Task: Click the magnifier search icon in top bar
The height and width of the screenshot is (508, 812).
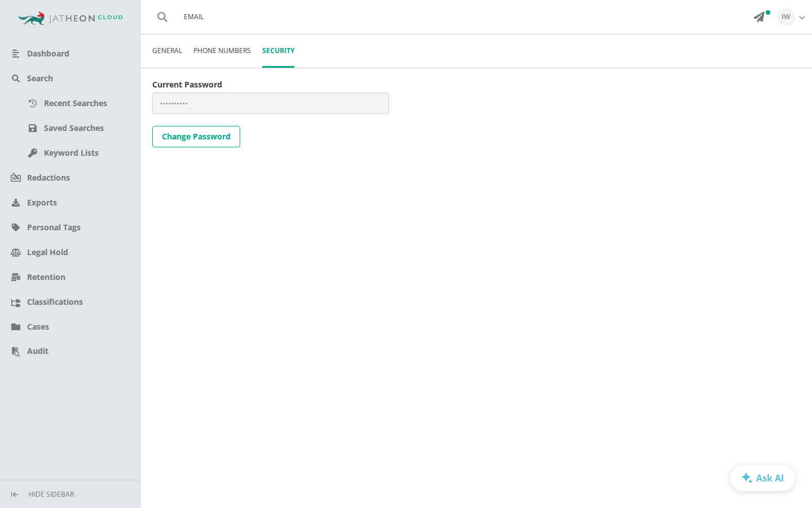Action: point(162,17)
